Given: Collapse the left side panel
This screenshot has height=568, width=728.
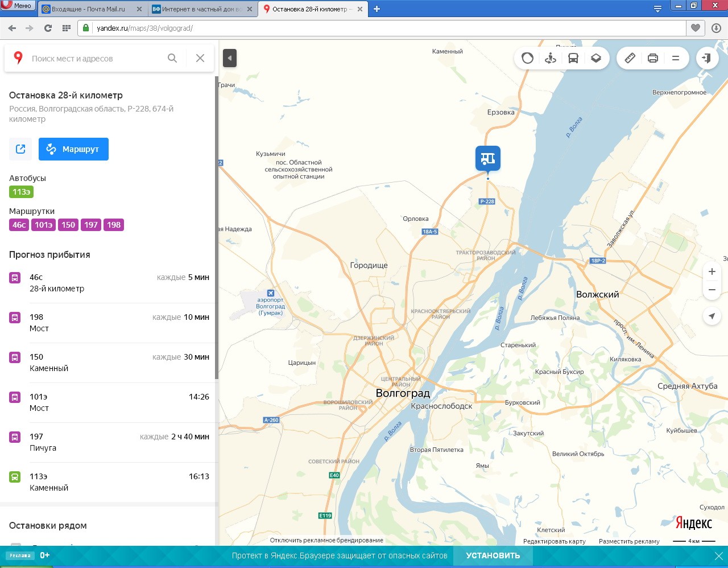Looking at the screenshot, I should [230, 58].
